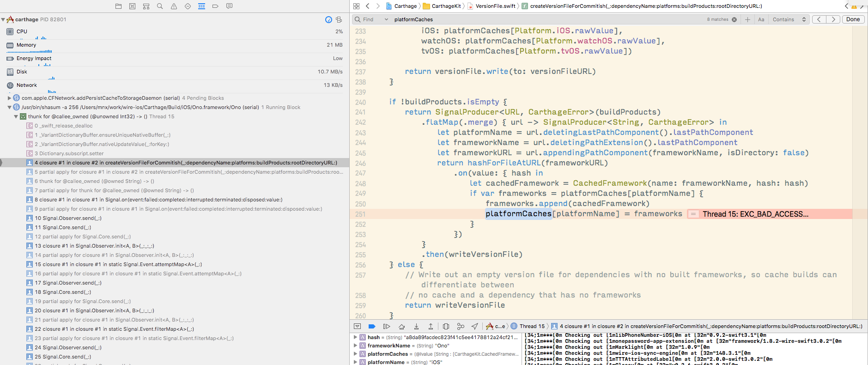Select frame 4 closure #1 in closure #2
This screenshot has width=868, height=365.
tap(175, 163)
